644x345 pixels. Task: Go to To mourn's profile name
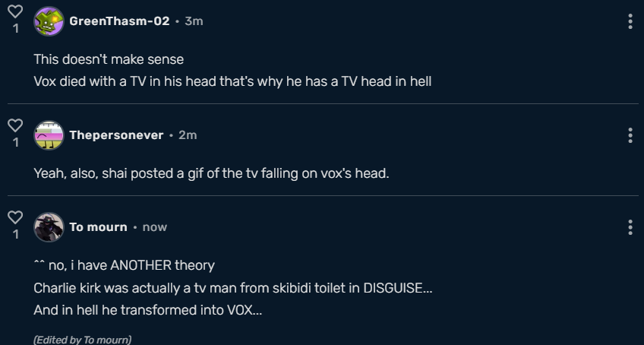[x=98, y=227]
